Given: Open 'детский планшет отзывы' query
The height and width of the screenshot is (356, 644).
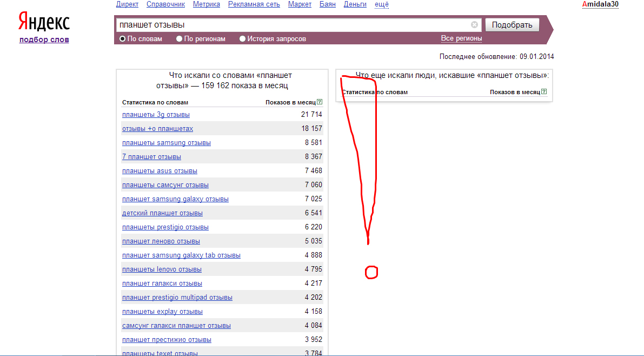Looking at the screenshot, I should [x=162, y=213].
